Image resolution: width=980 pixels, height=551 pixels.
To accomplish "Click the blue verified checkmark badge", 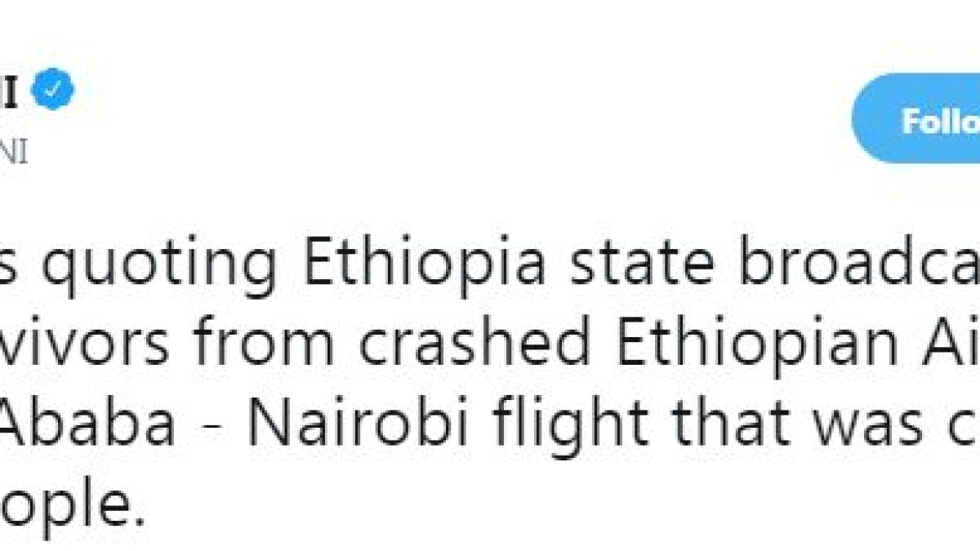I will (x=58, y=92).
